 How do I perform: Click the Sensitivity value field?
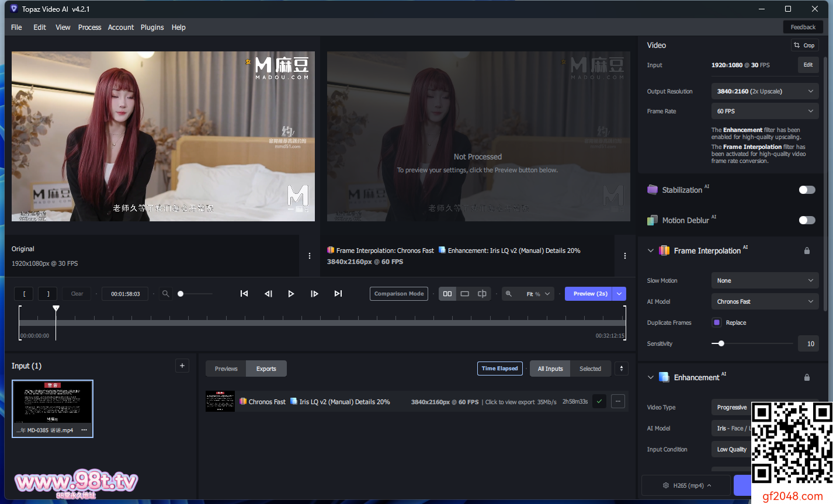pos(808,343)
